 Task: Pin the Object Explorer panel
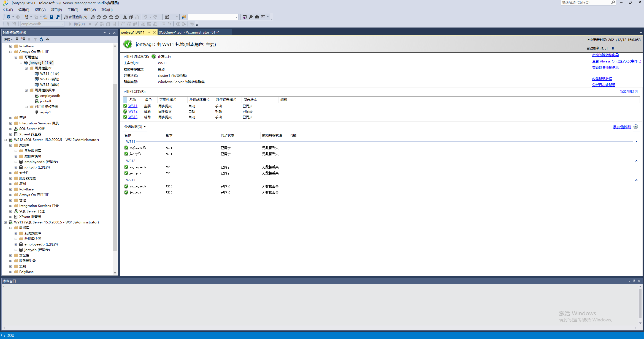[x=109, y=32]
